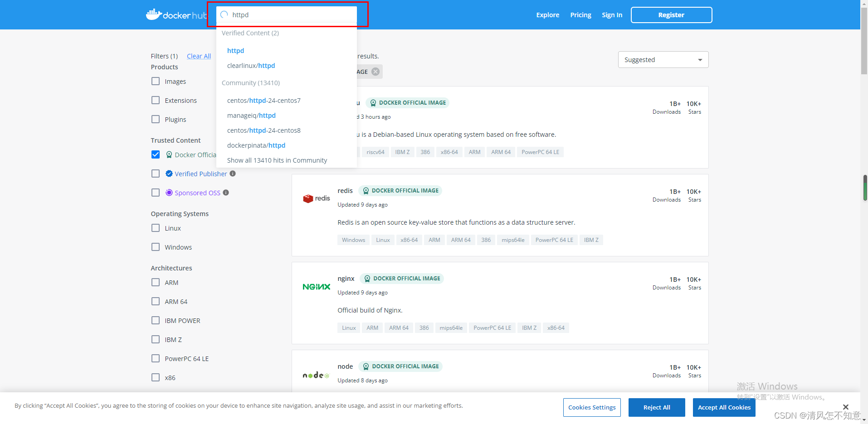Click the Windows tag on redis card
This screenshot has width=868, height=424.
click(353, 240)
